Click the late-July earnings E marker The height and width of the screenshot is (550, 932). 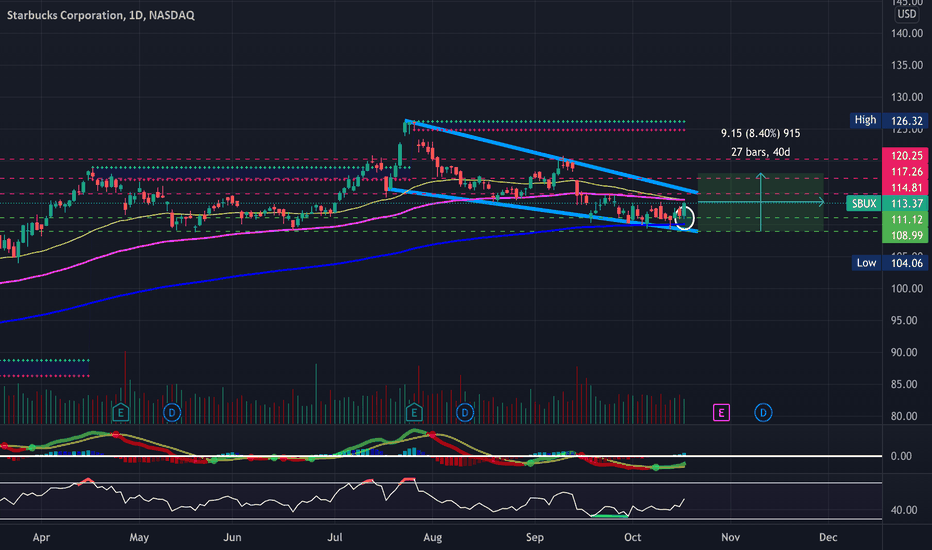click(x=414, y=412)
